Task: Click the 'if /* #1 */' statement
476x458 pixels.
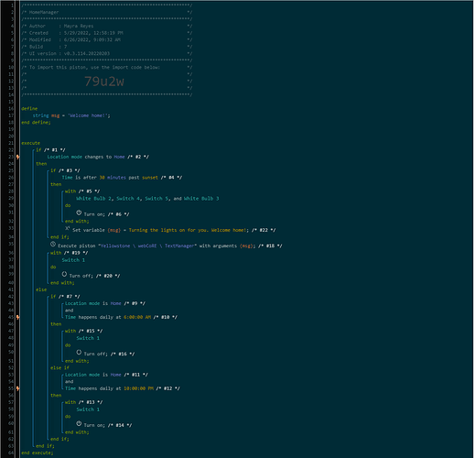Action: click(50, 150)
